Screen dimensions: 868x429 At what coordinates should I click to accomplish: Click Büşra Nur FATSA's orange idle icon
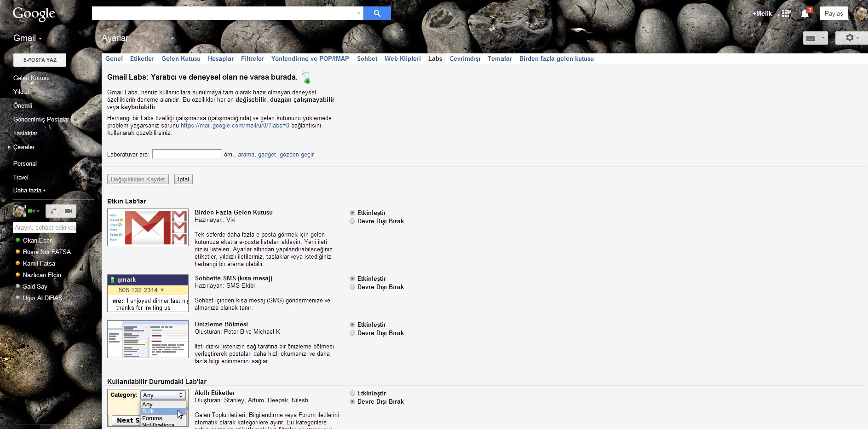[18, 252]
